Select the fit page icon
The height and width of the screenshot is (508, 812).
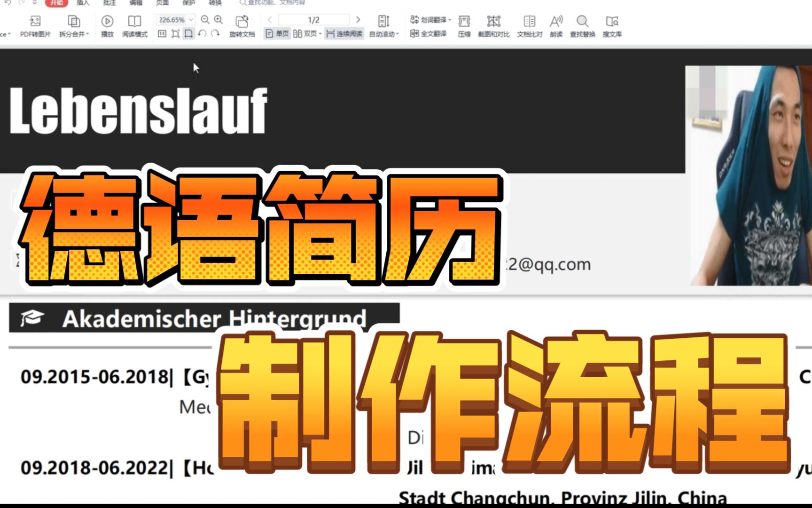click(175, 34)
